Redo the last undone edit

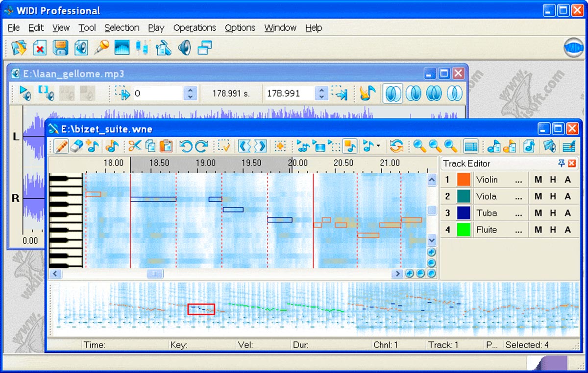pyautogui.click(x=201, y=146)
